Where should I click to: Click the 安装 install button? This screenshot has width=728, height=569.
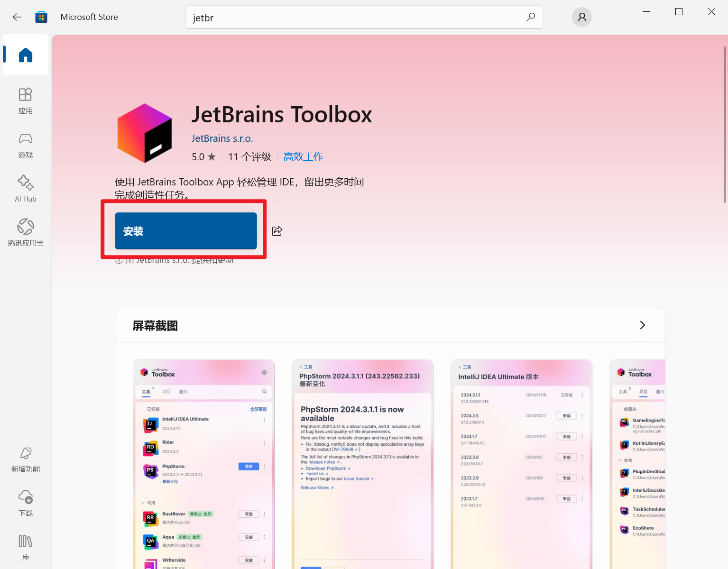point(185,231)
